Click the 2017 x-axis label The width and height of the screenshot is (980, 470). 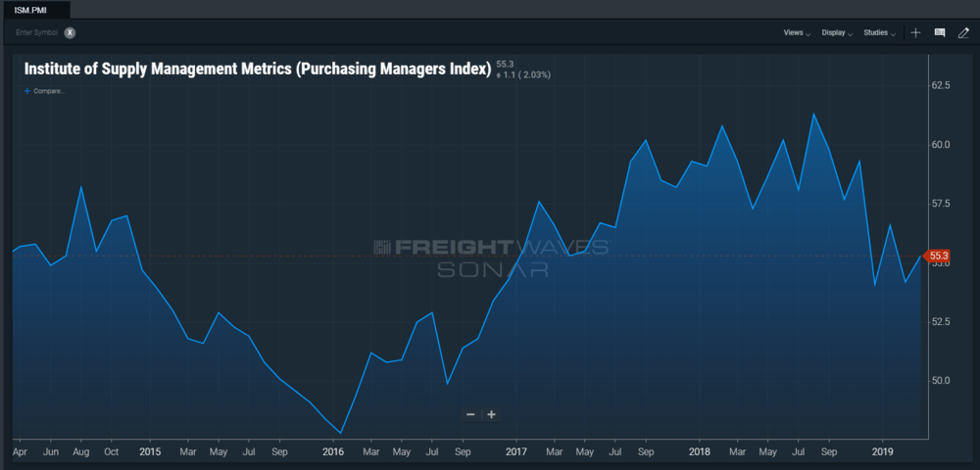coord(516,450)
